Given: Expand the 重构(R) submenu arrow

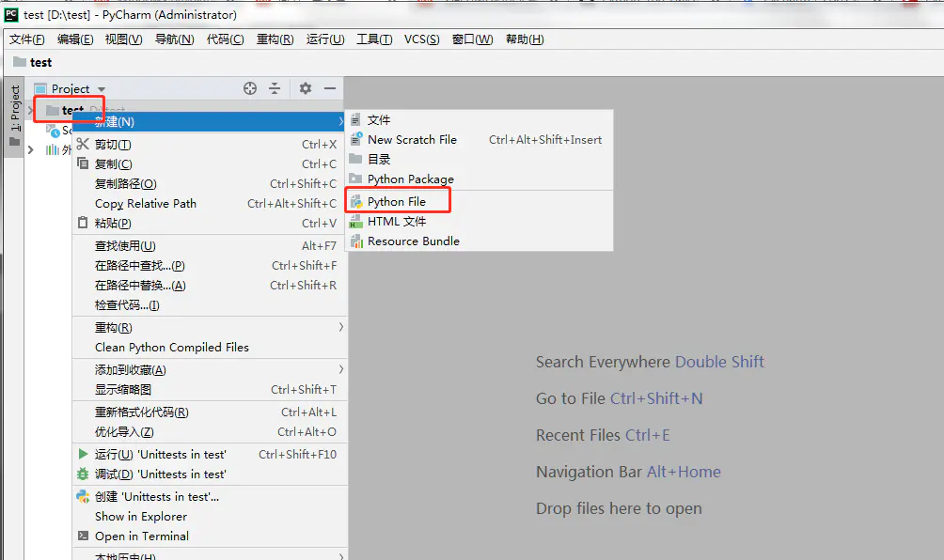Looking at the screenshot, I should tap(340, 327).
